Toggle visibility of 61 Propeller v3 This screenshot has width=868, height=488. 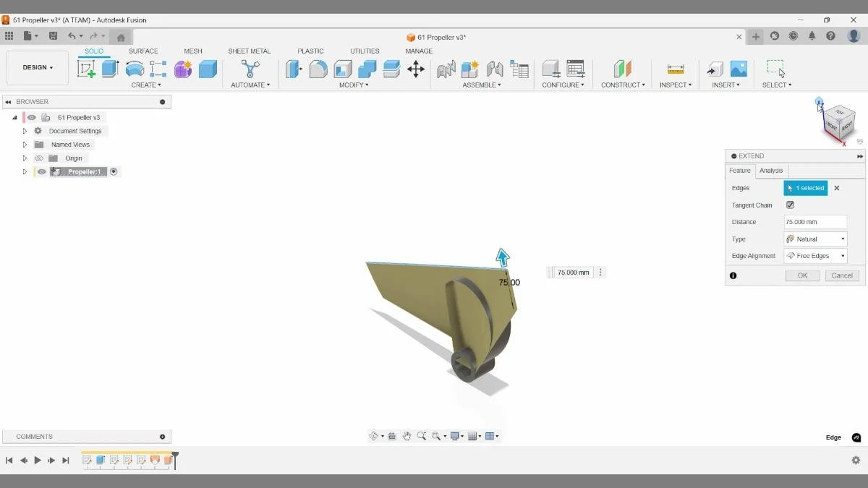click(x=31, y=116)
